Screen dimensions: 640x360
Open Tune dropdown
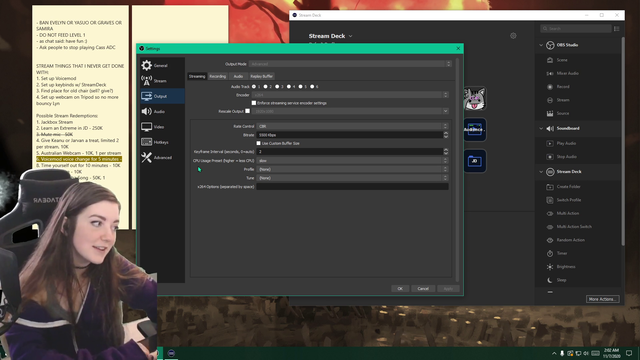353,178
